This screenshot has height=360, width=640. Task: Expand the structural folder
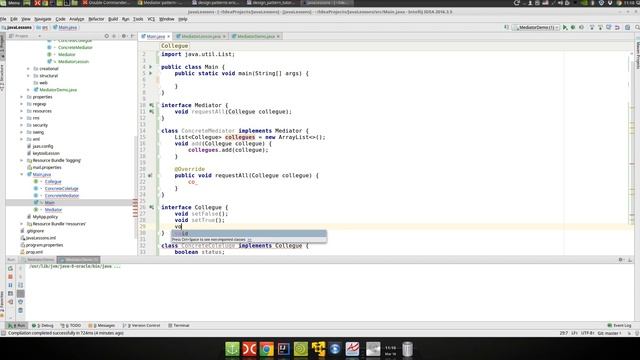click(28, 76)
